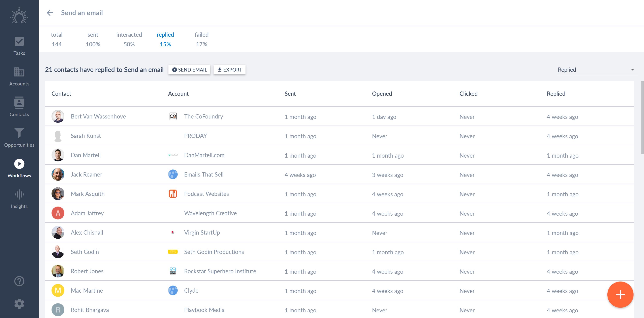Click Seth Godin's avatar thumbnail
Image resolution: width=644 pixels, height=318 pixels.
pyautogui.click(x=58, y=252)
